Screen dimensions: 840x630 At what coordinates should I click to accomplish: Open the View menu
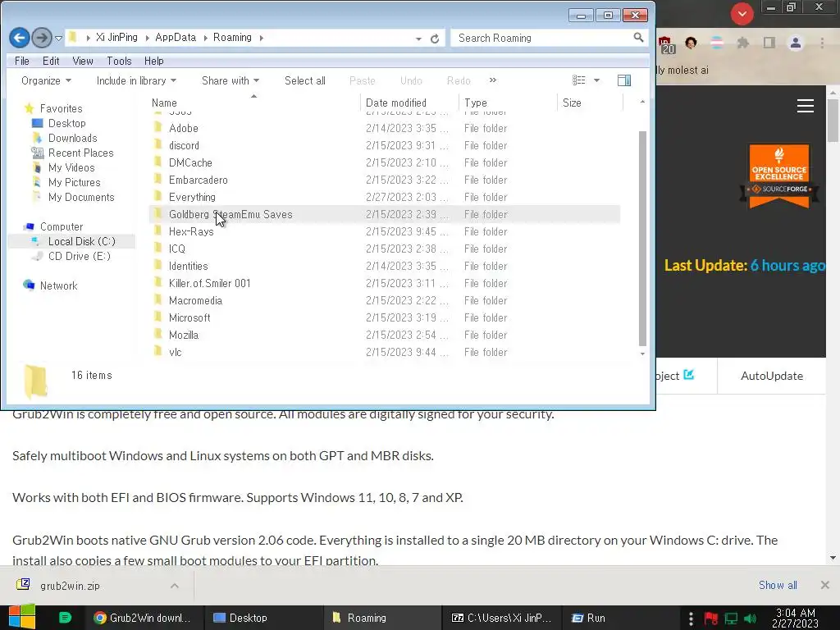click(x=83, y=61)
